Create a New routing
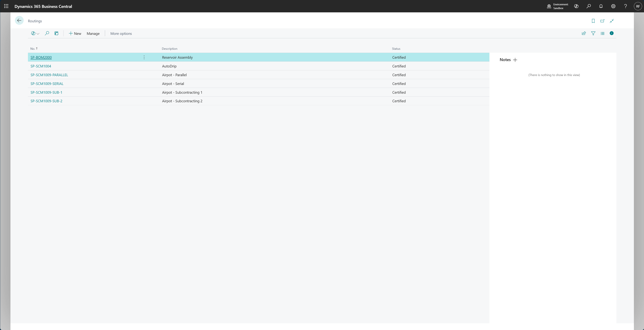 coord(75,33)
